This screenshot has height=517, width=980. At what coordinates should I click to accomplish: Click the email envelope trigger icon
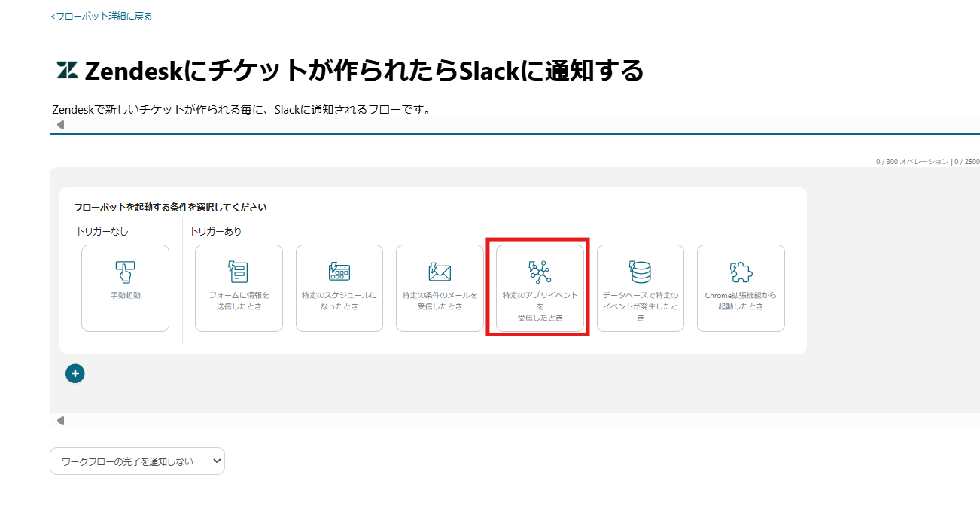[440, 272]
